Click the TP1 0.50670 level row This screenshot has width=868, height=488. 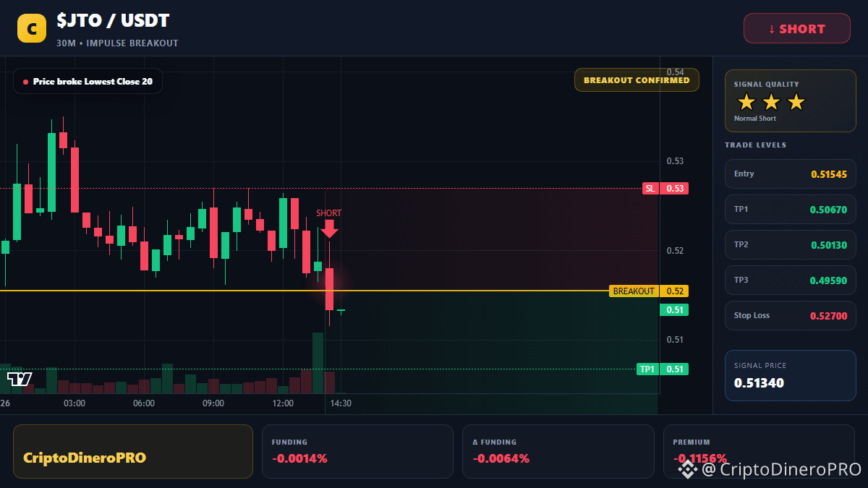tap(791, 210)
